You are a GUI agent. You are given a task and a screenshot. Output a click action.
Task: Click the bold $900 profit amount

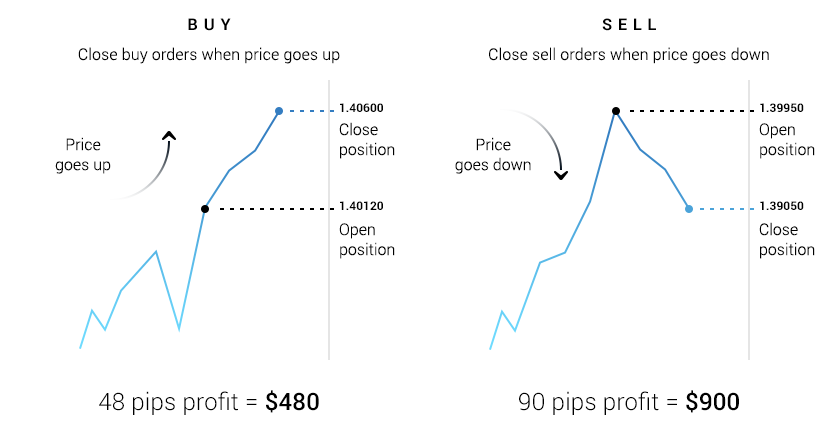coord(712,402)
